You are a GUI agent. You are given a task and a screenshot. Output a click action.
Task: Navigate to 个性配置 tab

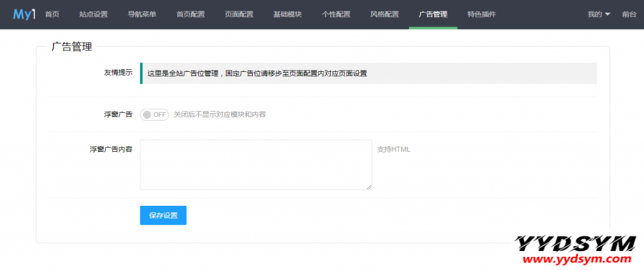click(x=336, y=14)
